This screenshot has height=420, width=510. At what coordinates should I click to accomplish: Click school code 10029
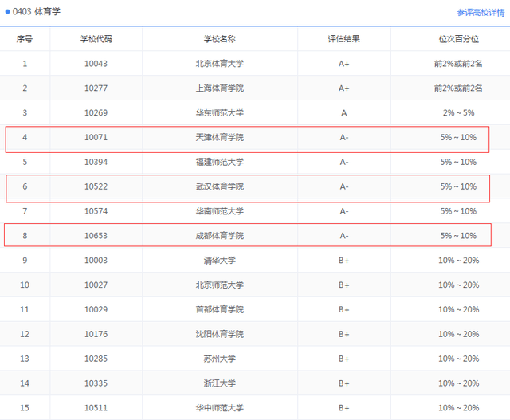click(x=96, y=309)
